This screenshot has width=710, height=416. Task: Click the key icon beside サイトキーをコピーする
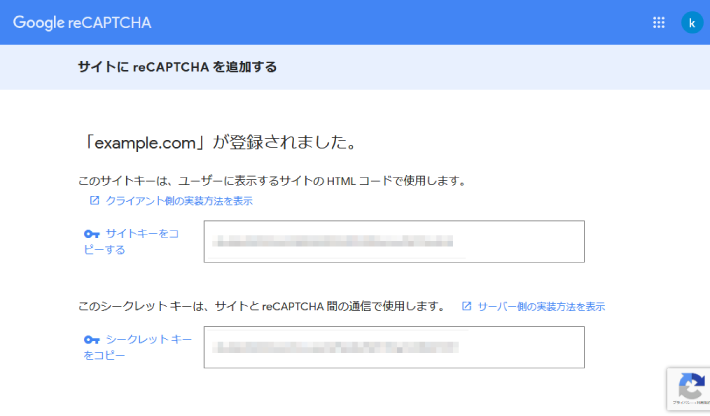tap(91, 234)
